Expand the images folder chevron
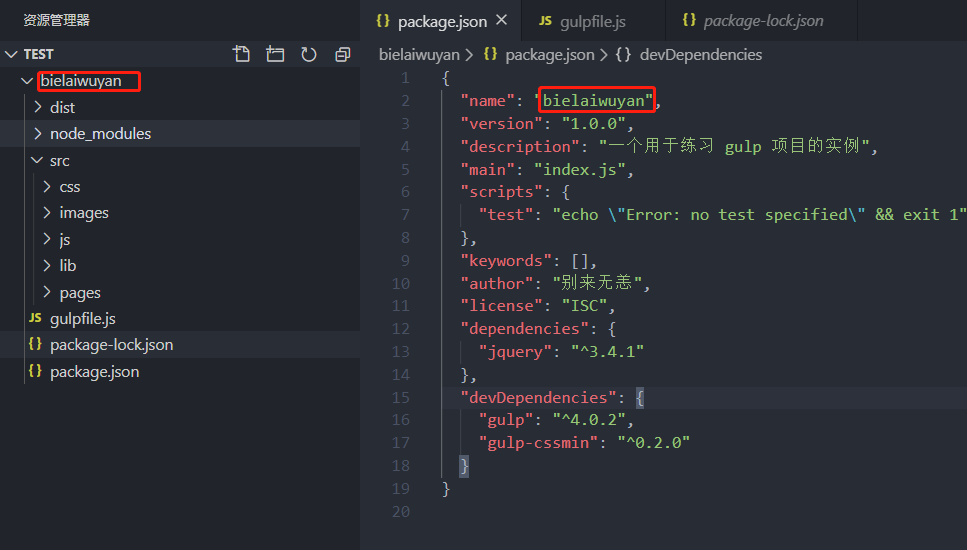This screenshot has width=967, height=550. (x=47, y=213)
